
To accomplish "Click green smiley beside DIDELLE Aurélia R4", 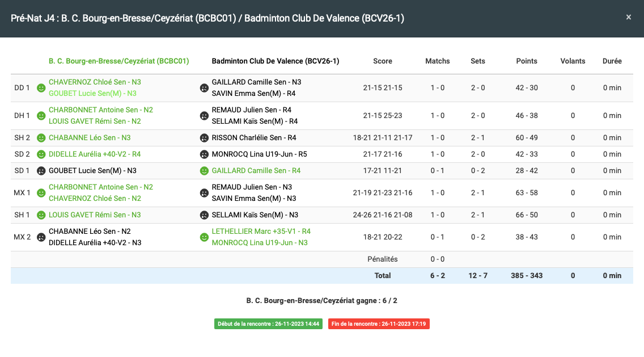I will (x=41, y=154).
